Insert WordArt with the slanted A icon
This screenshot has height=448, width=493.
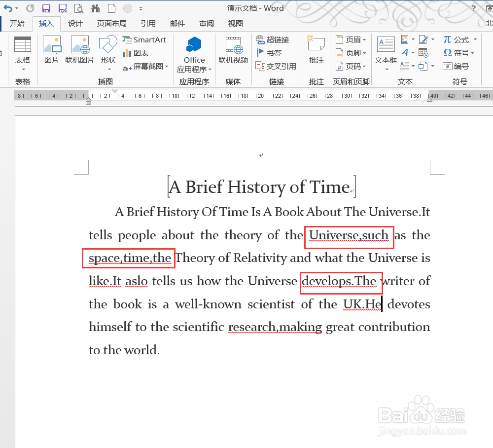[405, 53]
